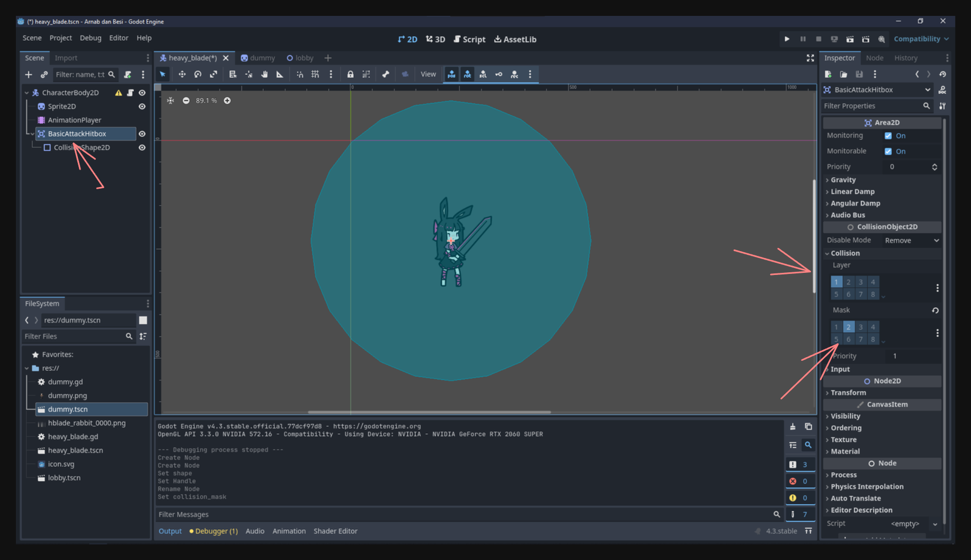The image size is (971, 560).
Task: Attach a script with the Scene dock script icon
Action: pos(128,75)
